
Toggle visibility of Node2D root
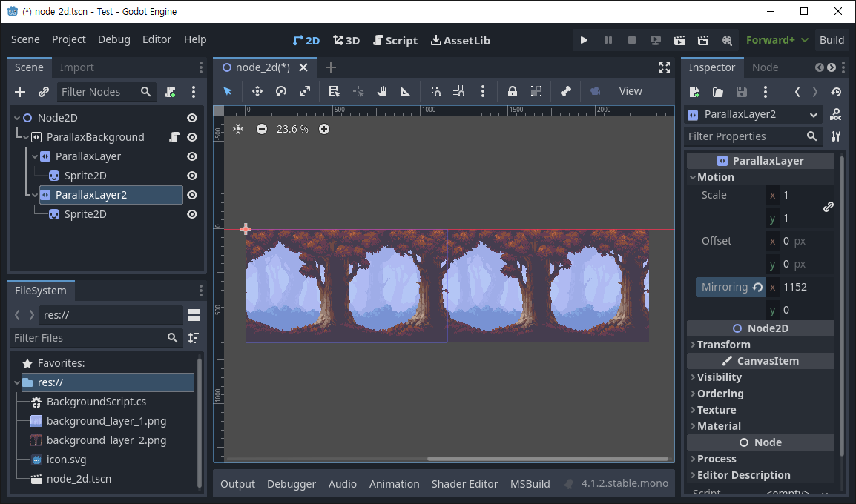tap(192, 118)
